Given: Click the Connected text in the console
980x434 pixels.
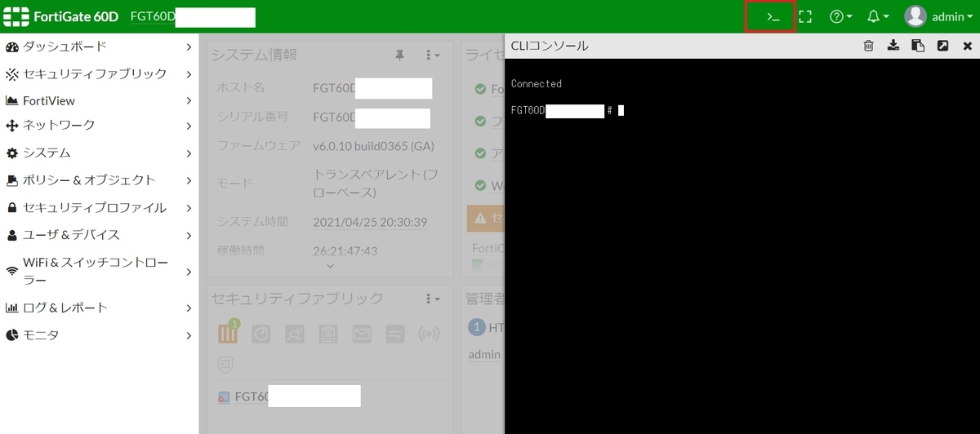Looking at the screenshot, I should pyautogui.click(x=537, y=84).
